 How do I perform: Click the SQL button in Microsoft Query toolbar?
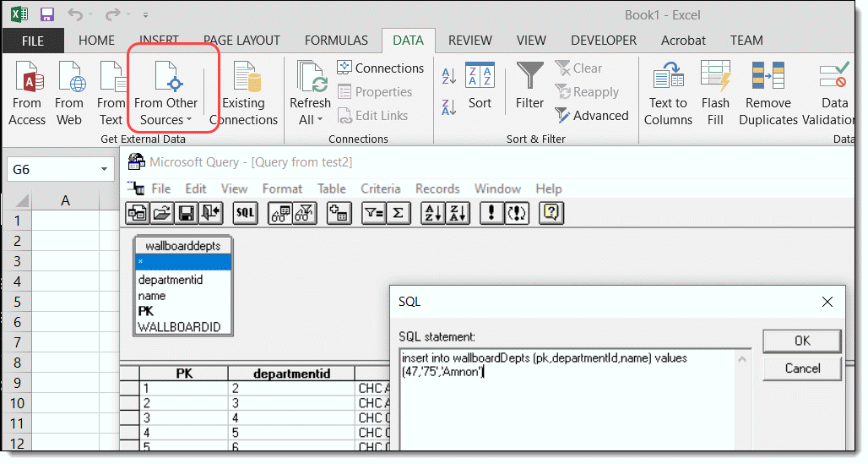click(x=246, y=214)
